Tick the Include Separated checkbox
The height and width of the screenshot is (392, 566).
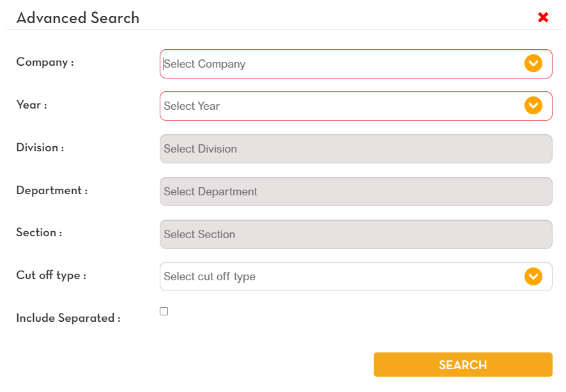pos(164,312)
